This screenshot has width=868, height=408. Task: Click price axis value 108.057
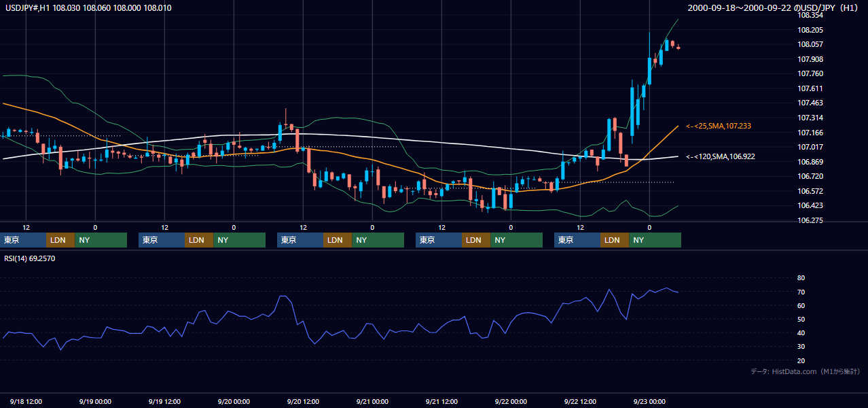click(x=811, y=44)
